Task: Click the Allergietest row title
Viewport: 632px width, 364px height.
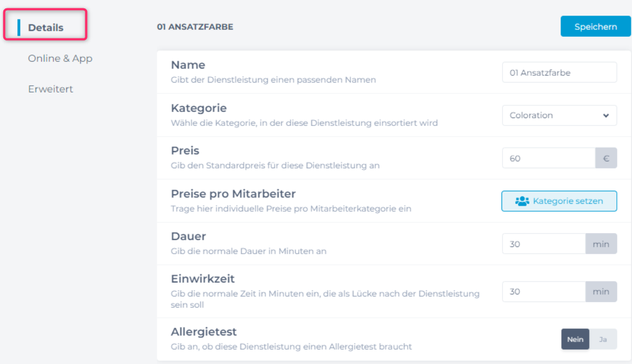Action: pyautogui.click(x=204, y=332)
